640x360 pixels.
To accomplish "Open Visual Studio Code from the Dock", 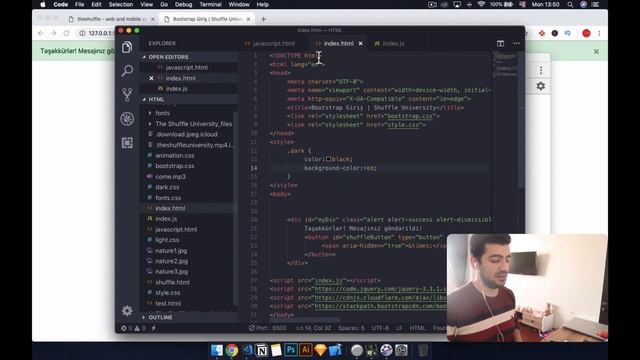I will (x=247, y=350).
